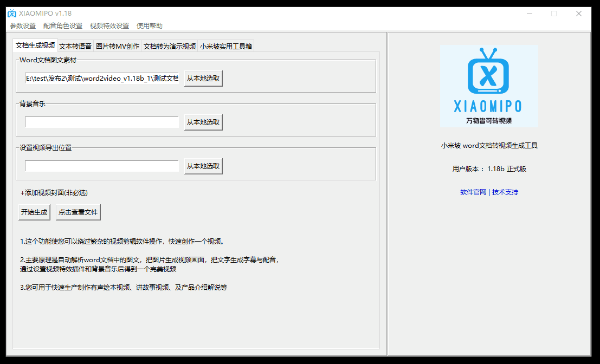
Task: Switch to the 文本转语音 tab
Action: pos(75,46)
